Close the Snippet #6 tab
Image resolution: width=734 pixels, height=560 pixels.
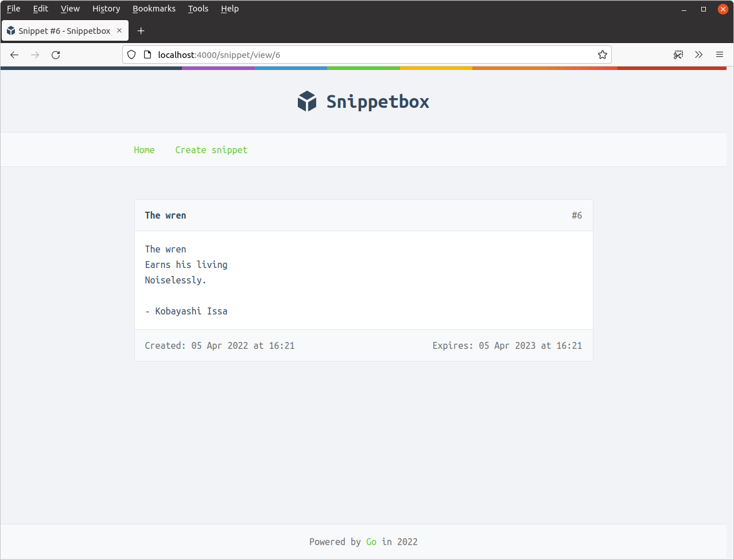click(119, 31)
